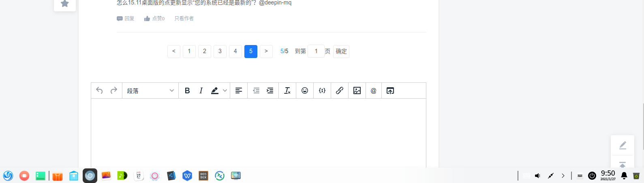Go to previous page with < arrow
Image resolution: width=644 pixels, height=183 pixels.
174,51
